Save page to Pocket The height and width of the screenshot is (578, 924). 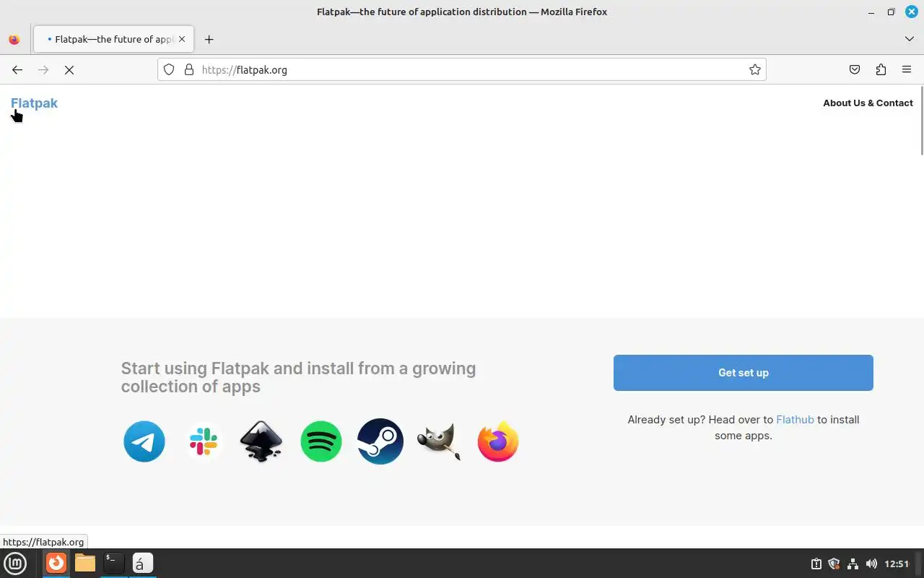[855, 69]
